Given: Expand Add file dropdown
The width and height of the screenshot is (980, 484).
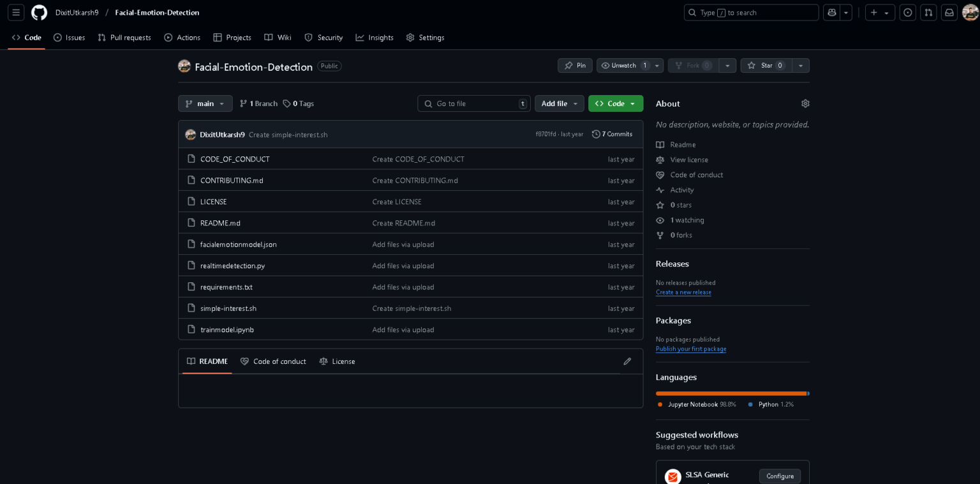Looking at the screenshot, I should coord(560,103).
